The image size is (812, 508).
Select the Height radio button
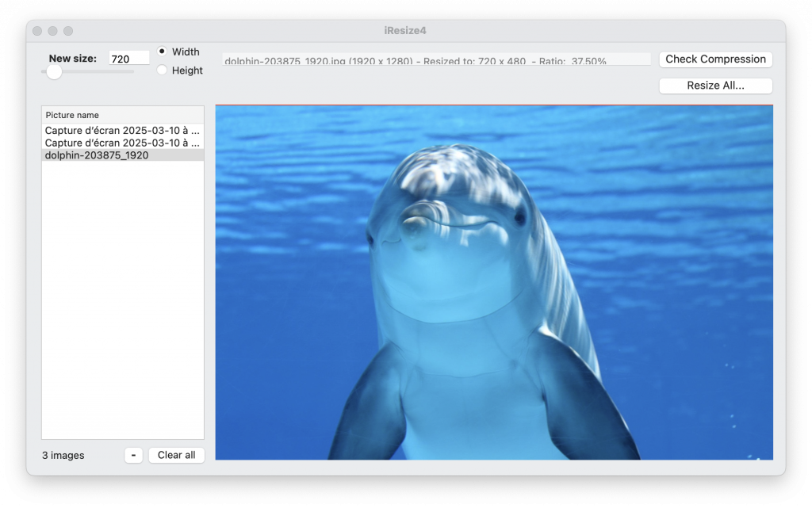click(x=162, y=70)
